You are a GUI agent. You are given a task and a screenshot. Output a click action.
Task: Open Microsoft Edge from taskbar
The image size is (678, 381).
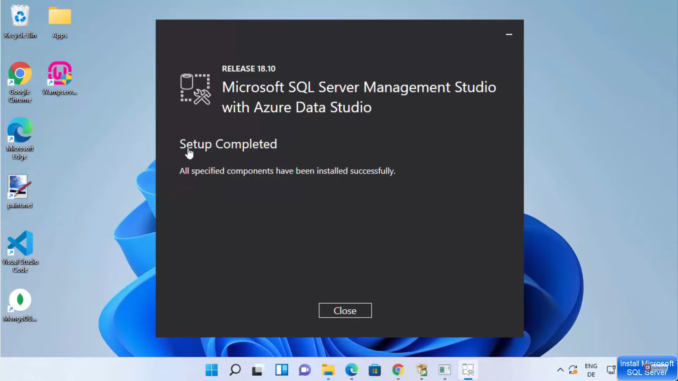352,370
